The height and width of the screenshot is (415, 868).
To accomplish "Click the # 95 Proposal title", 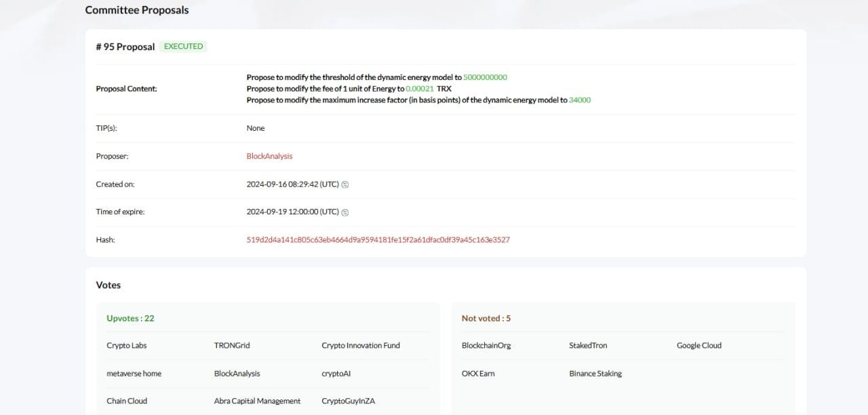I will pos(125,47).
